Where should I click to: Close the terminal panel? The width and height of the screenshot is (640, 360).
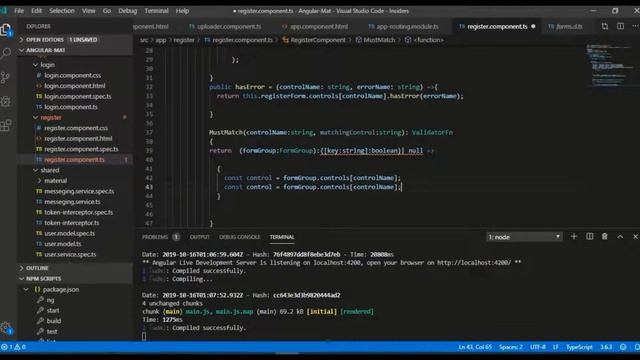(635, 237)
